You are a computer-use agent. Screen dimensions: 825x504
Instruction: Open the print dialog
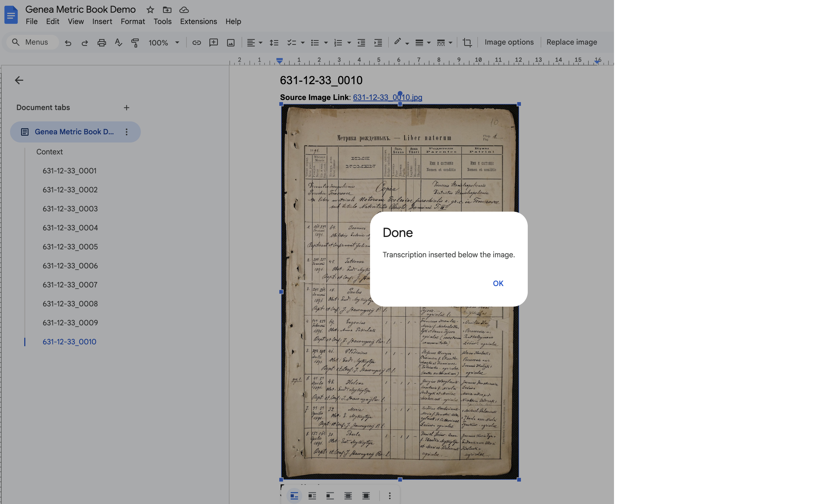click(x=102, y=42)
